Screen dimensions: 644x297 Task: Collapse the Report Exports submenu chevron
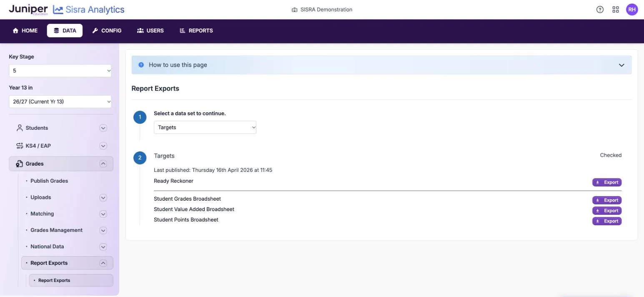tap(103, 263)
